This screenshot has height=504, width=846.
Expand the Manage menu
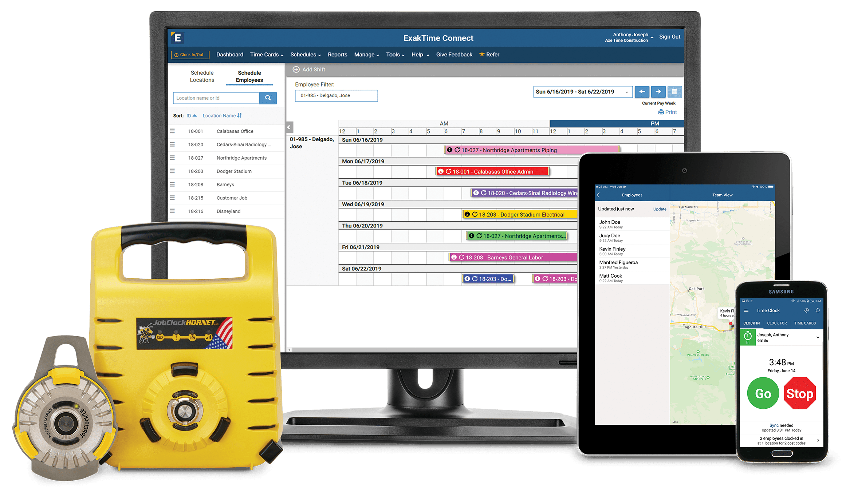[x=366, y=55]
